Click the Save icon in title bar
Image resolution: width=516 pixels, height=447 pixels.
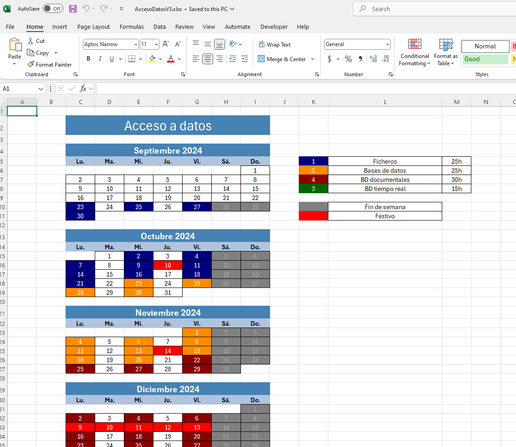(73, 9)
